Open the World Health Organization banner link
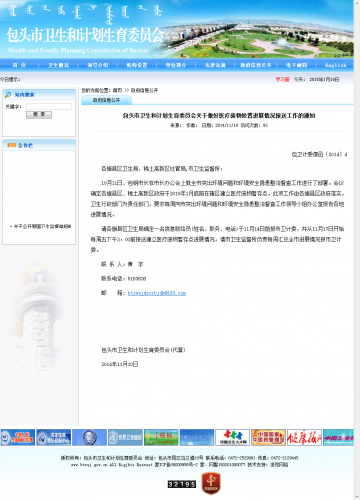This screenshot has width=360, height=500. point(125,437)
